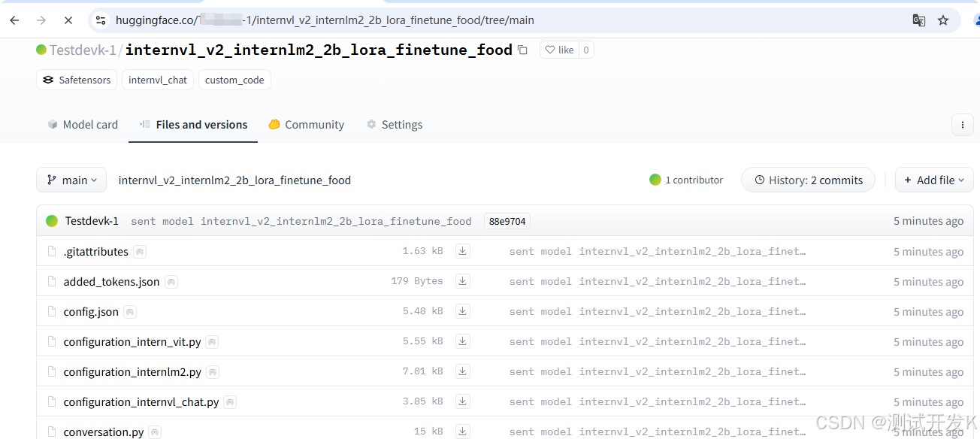980x439 pixels.
Task: Select the Safetensors tag
Action: click(77, 80)
